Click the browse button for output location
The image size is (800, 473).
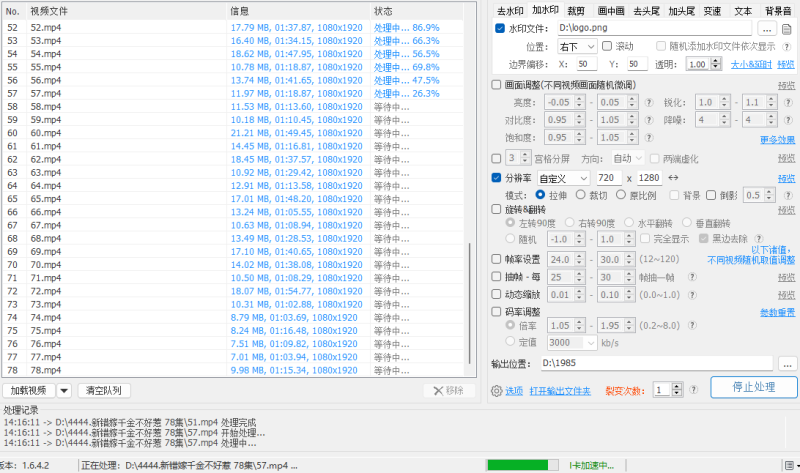tap(787, 364)
